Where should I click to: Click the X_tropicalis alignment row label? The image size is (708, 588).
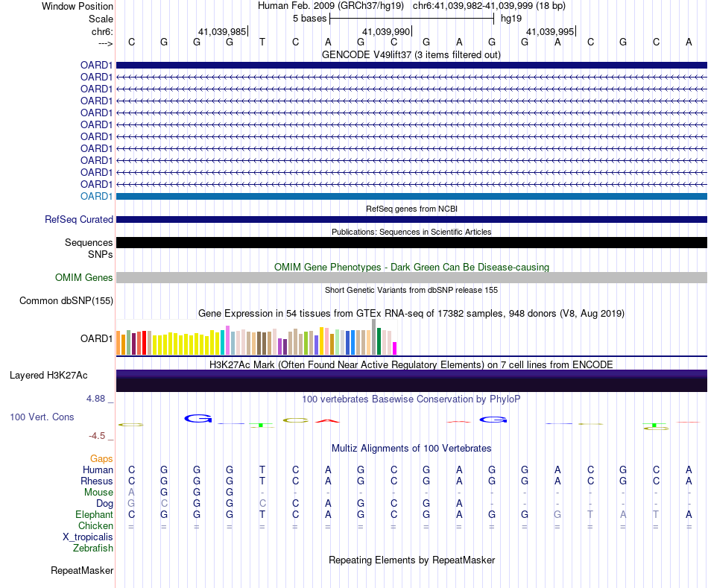(x=88, y=537)
